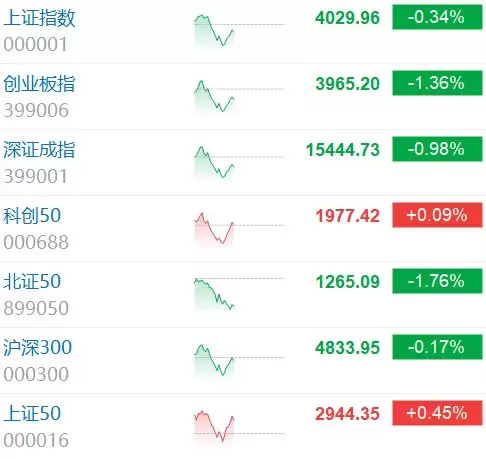Select the -0.98% change badge

[437, 149]
